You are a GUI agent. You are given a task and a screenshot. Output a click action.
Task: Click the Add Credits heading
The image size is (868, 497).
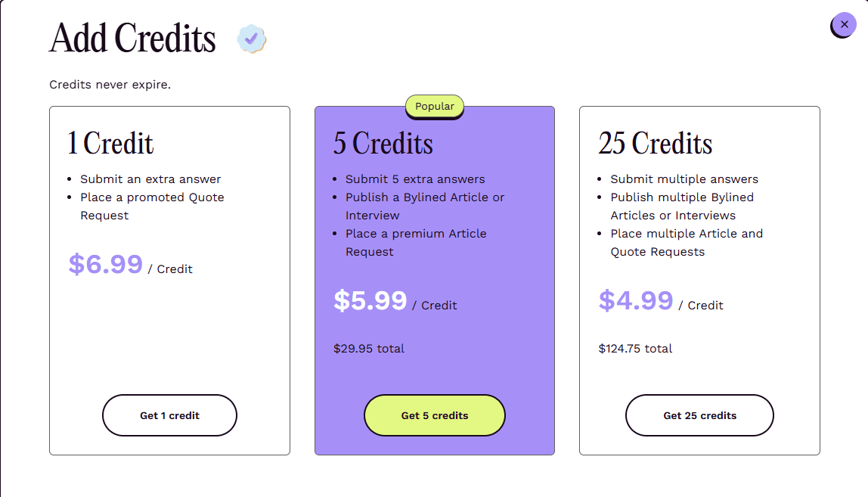tap(131, 38)
